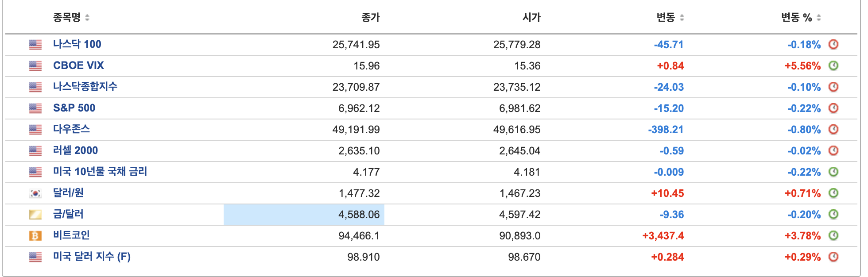Toggle sorting on the 종목명 column
Screen dimensions: 868x277
pyautogui.click(x=71, y=18)
